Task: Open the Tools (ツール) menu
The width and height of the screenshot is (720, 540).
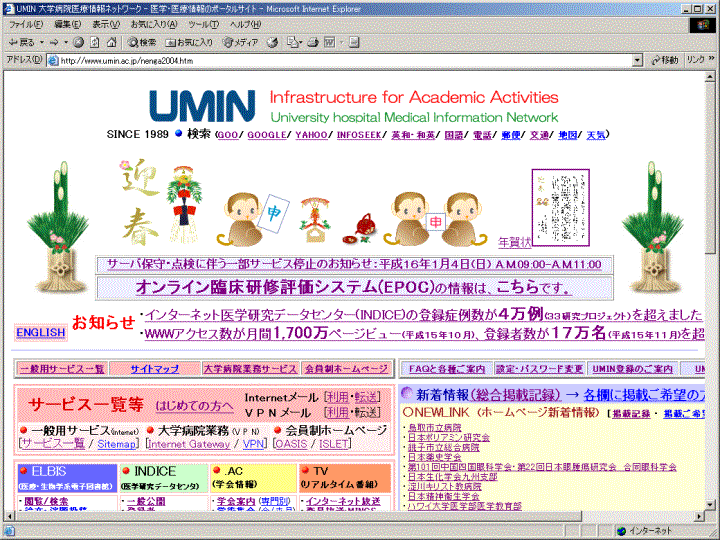Action: pyautogui.click(x=203, y=24)
